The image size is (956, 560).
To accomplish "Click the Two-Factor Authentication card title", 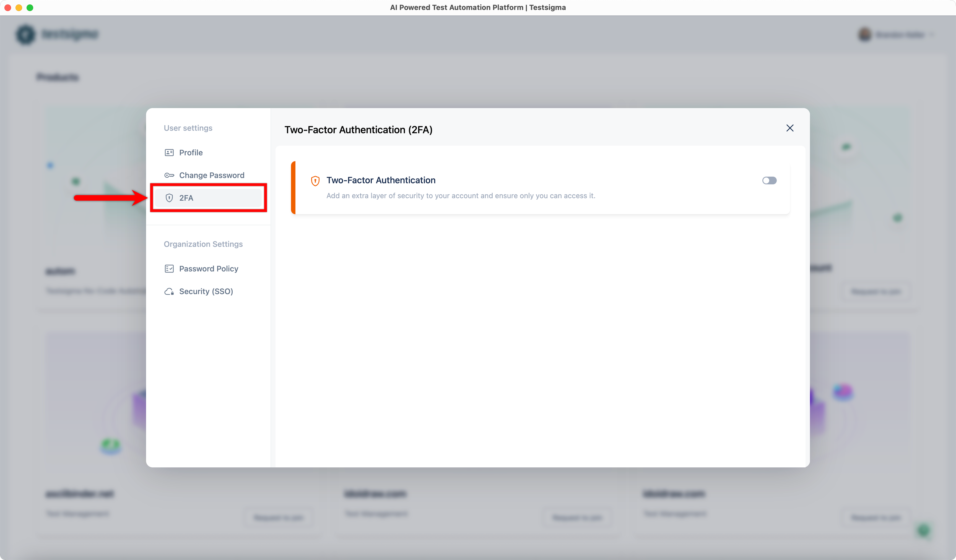I will click(381, 180).
